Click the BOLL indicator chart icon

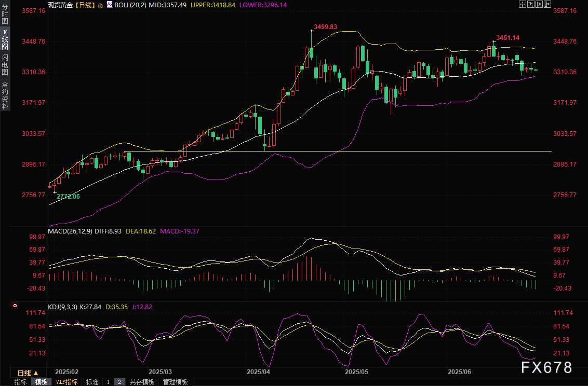(109, 4)
